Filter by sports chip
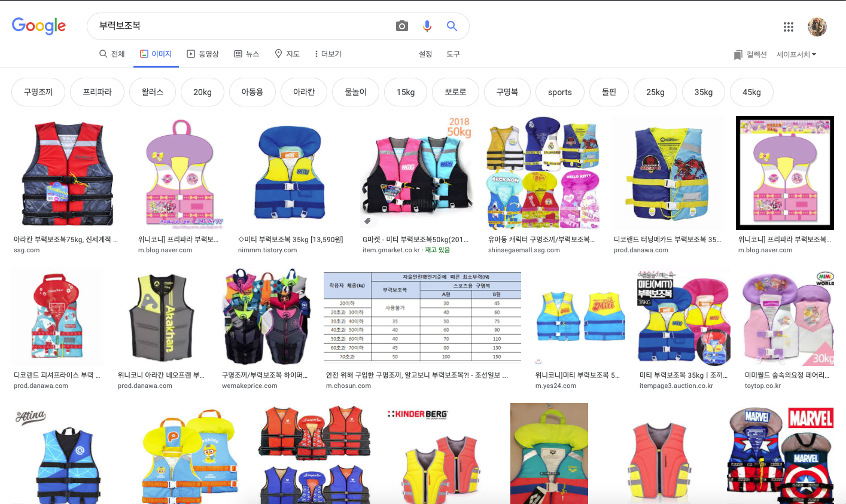The height and width of the screenshot is (504, 846). tap(560, 92)
